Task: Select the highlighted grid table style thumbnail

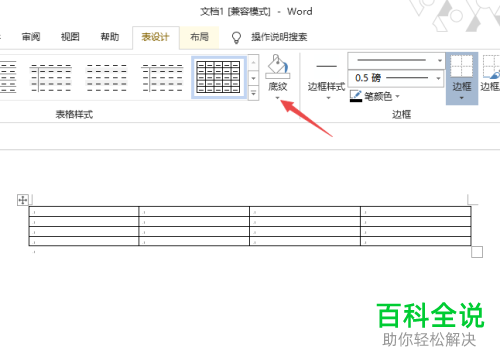Action: coord(219,77)
